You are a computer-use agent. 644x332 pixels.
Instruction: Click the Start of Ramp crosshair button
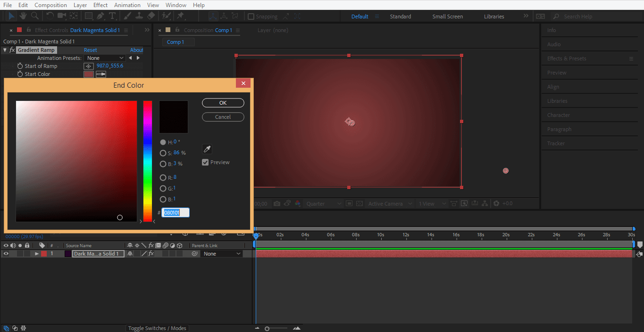click(x=89, y=66)
